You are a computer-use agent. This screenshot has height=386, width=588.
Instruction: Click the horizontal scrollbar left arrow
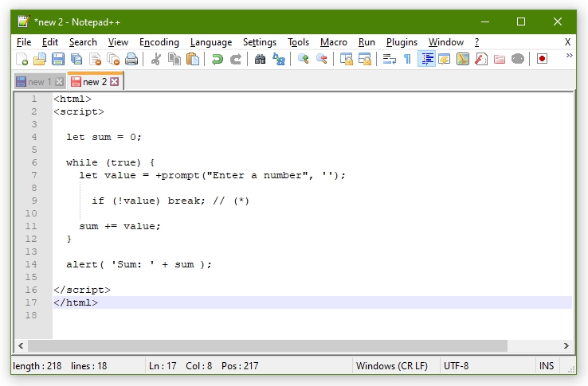(x=21, y=345)
